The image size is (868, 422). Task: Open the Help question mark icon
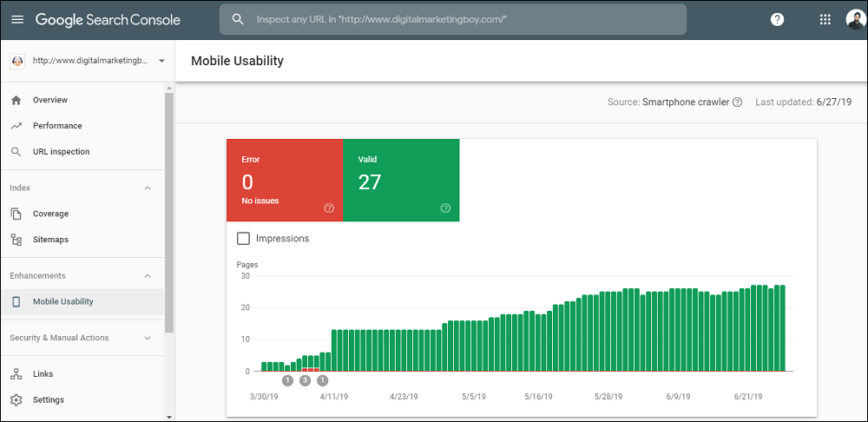(x=777, y=19)
